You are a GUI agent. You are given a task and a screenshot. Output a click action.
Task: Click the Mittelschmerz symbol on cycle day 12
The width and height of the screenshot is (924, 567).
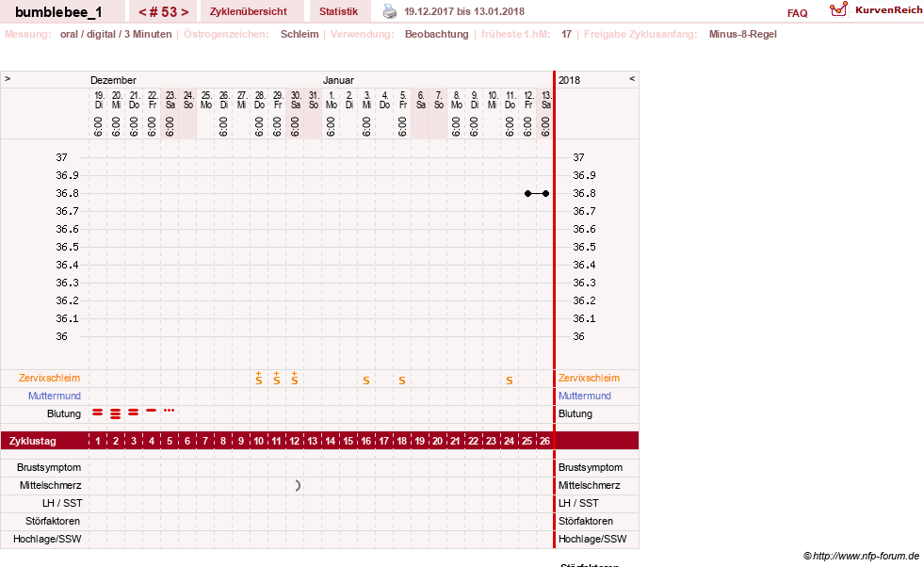[x=298, y=486]
